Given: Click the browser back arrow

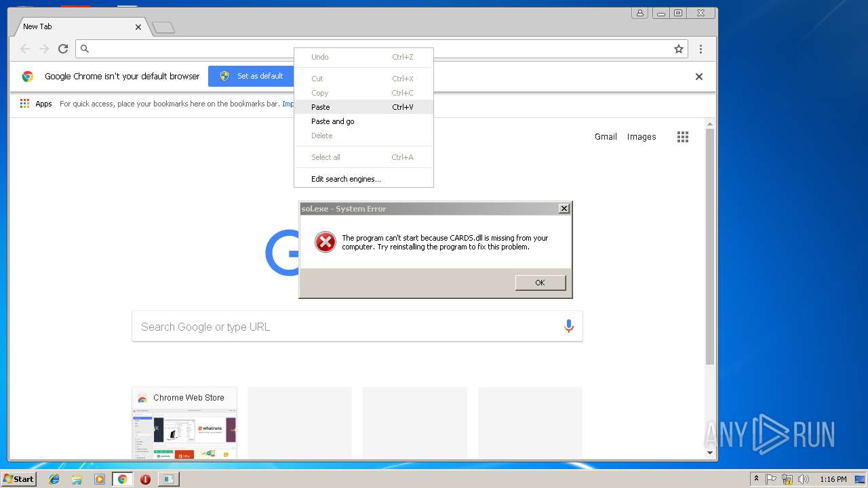Looking at the screenshot, I should pos(25,49).
